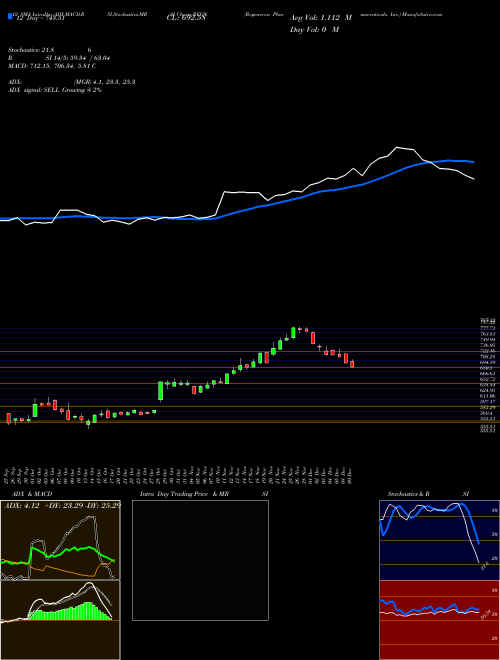
Task: Click the 'Stochastics: 21.8' reading
Action: (29, 51)
